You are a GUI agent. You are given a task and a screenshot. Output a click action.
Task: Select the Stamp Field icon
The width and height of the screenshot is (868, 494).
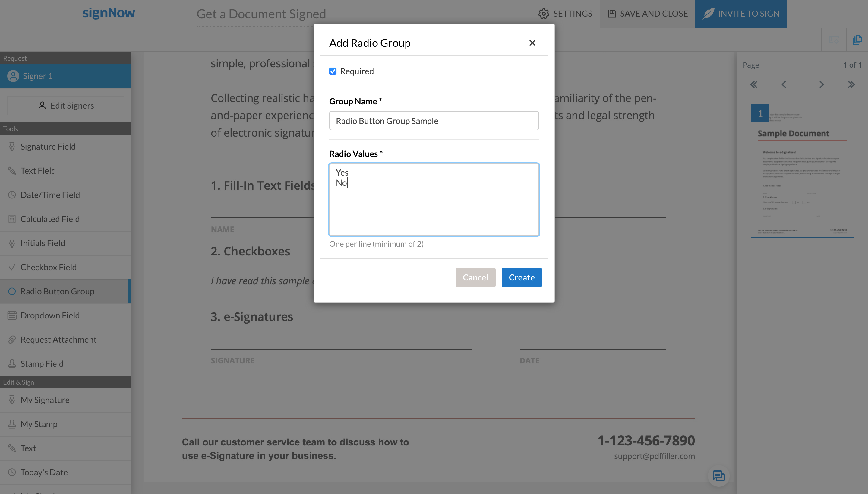pyautogui.click(x=12, y=364)
